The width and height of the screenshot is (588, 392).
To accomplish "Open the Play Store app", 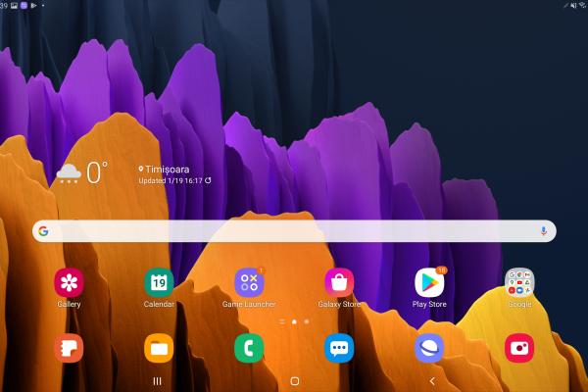I will point(429,283).
